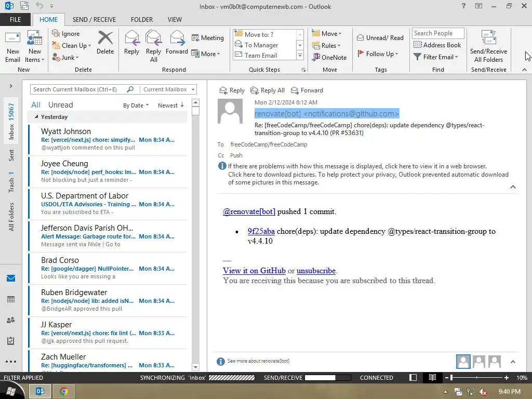Click the ribbon Forward button
This screenshot has width=532, height=399.
[177, 43]
